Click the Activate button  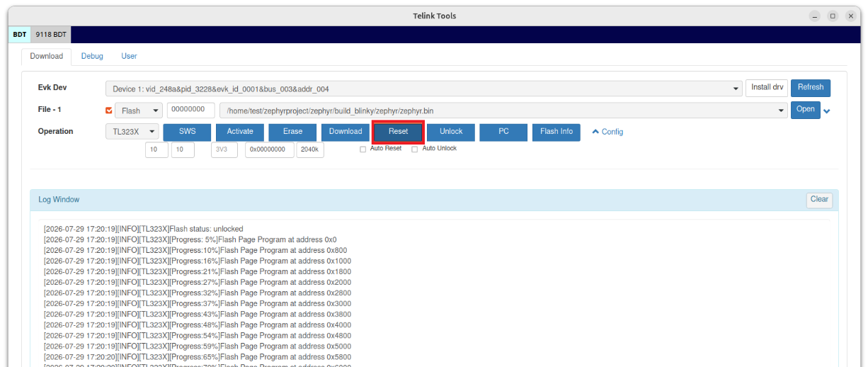pyautogui.click(x=240, y=132)
